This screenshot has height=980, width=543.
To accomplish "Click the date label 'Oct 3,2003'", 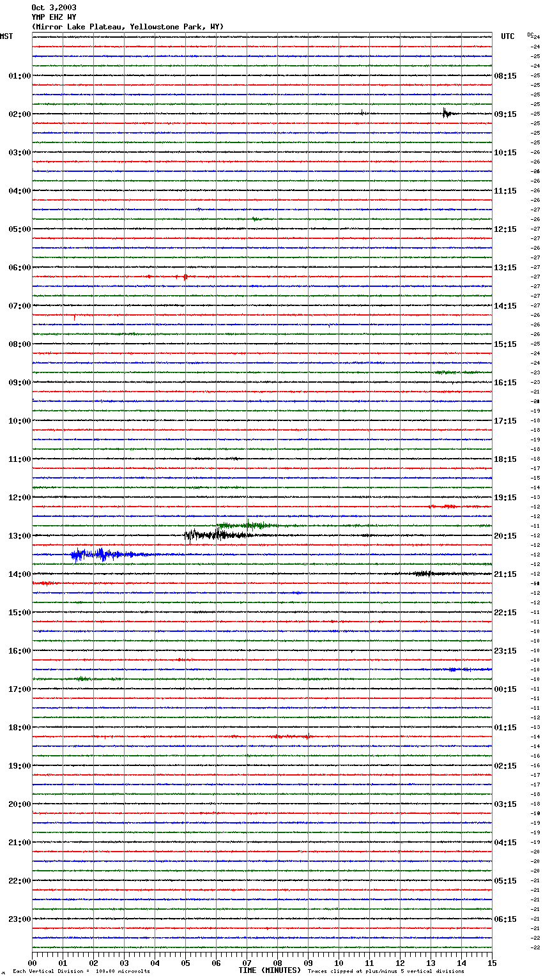I will coord(54,8).
